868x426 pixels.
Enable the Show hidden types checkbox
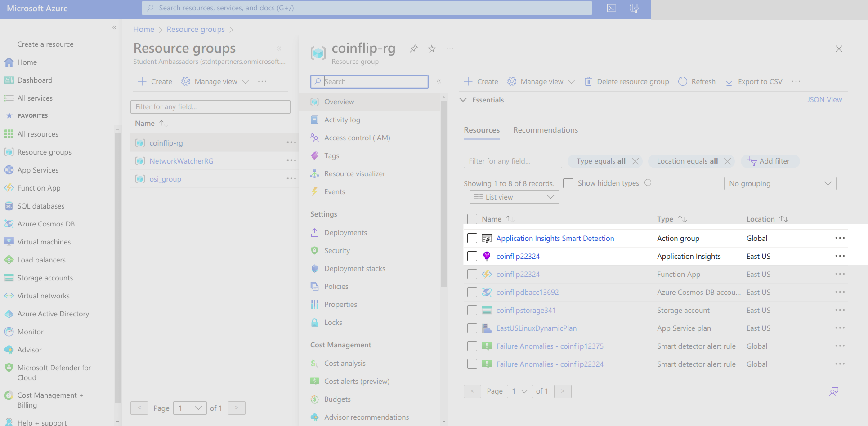[568, 183]
